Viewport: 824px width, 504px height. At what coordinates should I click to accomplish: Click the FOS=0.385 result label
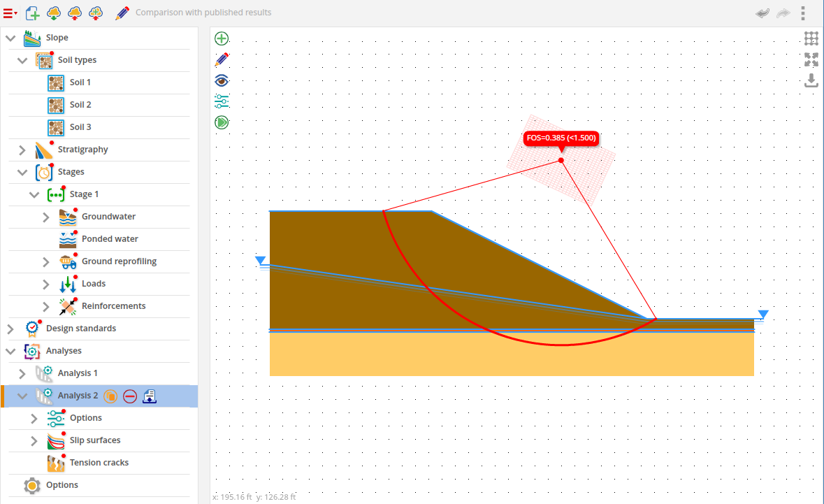tap(561, 138)
